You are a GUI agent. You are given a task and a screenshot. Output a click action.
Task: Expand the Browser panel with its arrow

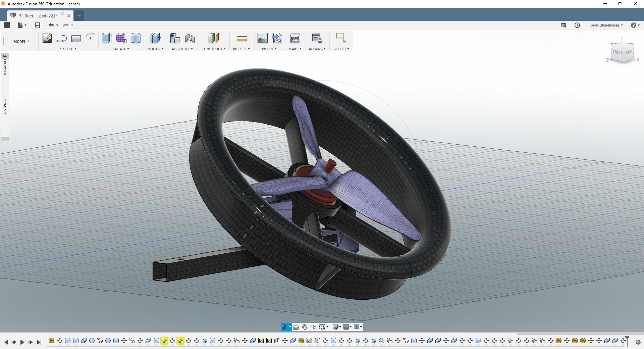pyautogui.click(x=5, y=56)
